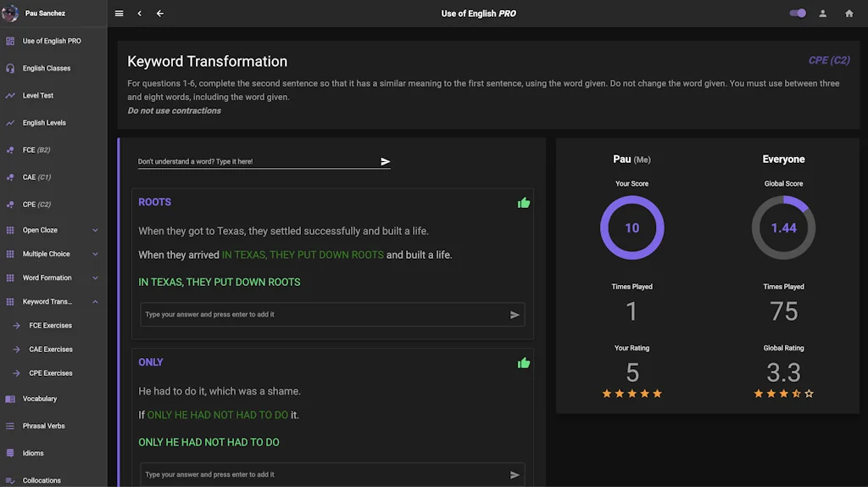Click the Multiple Choice grid icon

click(x=10, y=254)
